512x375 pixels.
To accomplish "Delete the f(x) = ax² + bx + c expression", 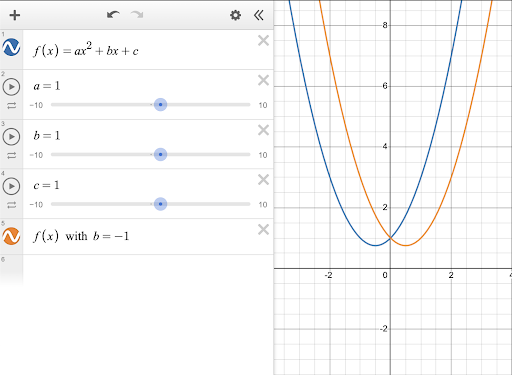I will [263, 41].
